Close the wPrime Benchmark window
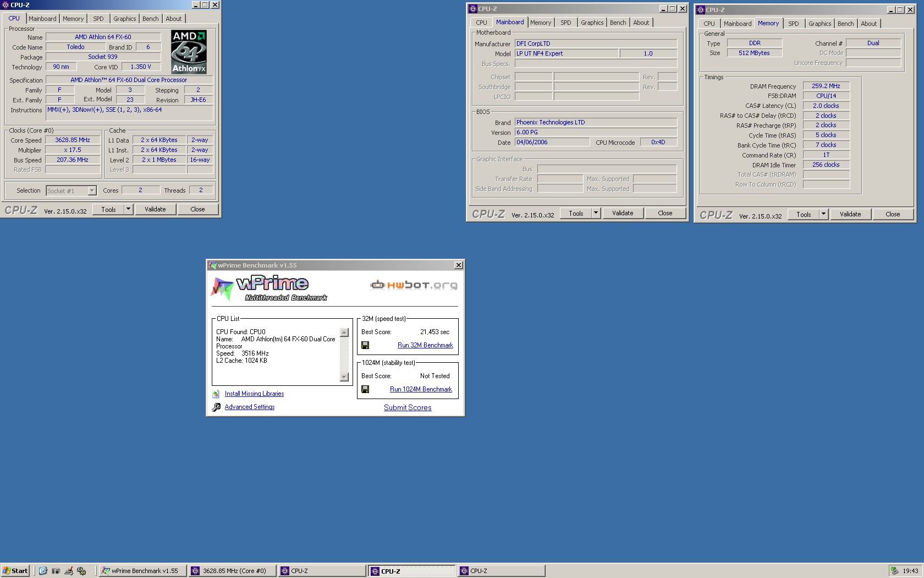This screenshot has width=924, height=578. [x=459, y=265]
